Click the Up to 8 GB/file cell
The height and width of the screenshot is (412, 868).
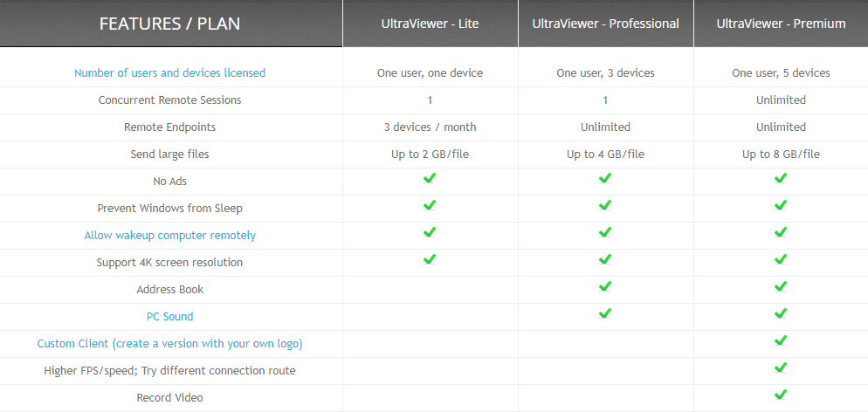[x=781, y=154]
